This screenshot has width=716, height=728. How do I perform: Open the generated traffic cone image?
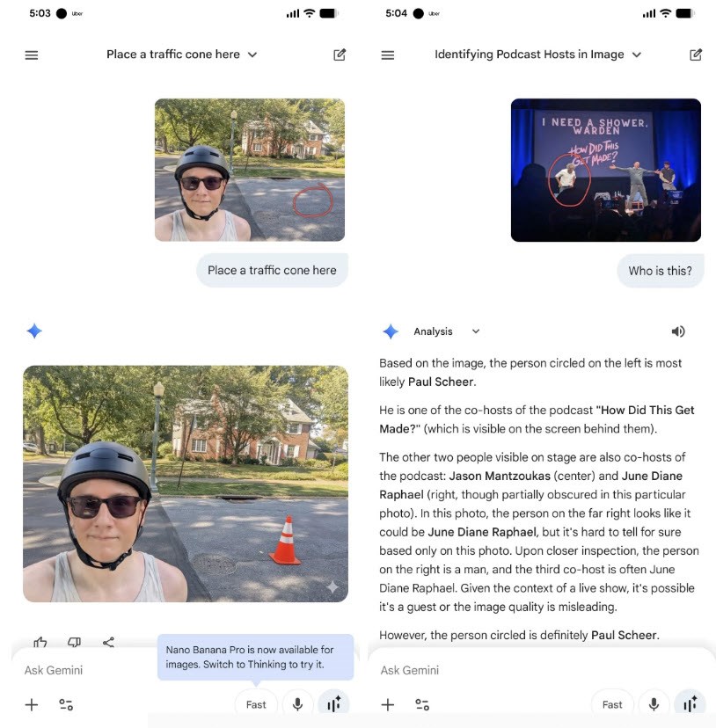[186, 484]
